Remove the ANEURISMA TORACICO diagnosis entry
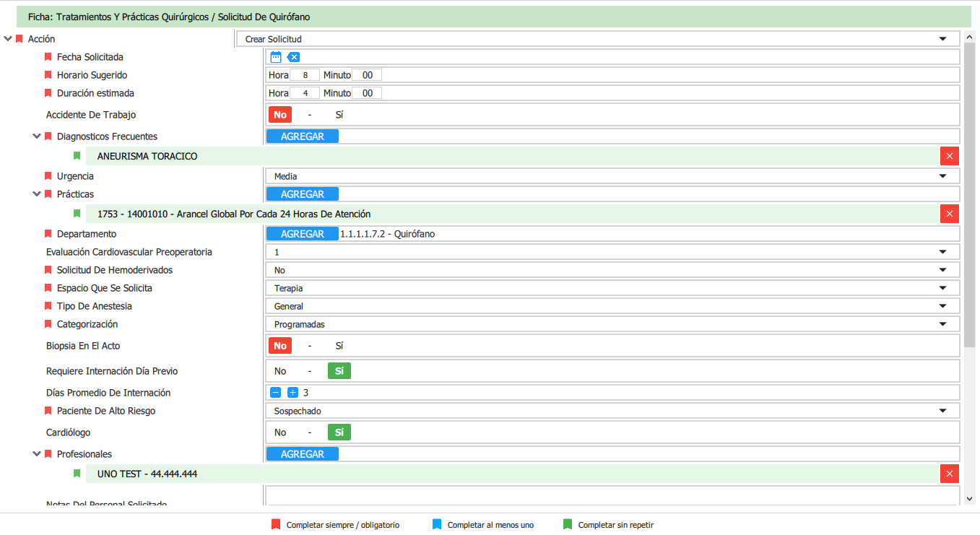 (949, 156)
